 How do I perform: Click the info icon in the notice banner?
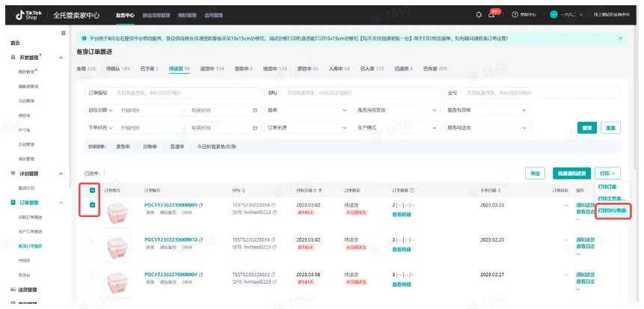[85, 38]
